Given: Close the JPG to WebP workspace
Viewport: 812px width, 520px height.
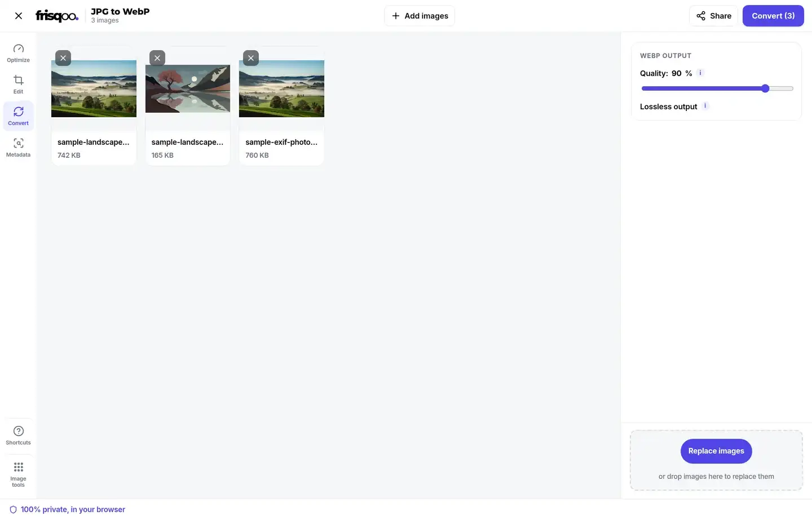Looking at the screenshot, I should (x=19, y=16).
